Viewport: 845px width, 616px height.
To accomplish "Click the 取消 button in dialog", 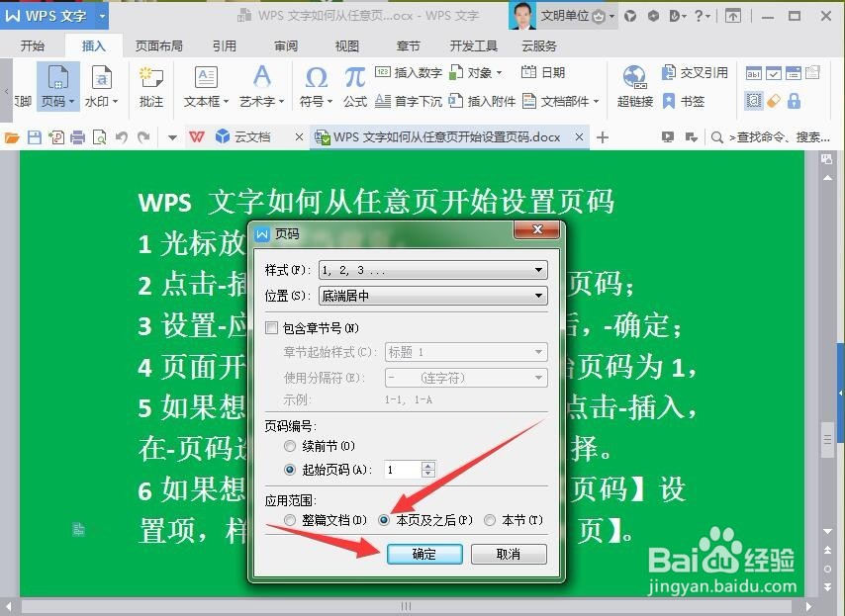I will 509,554.
